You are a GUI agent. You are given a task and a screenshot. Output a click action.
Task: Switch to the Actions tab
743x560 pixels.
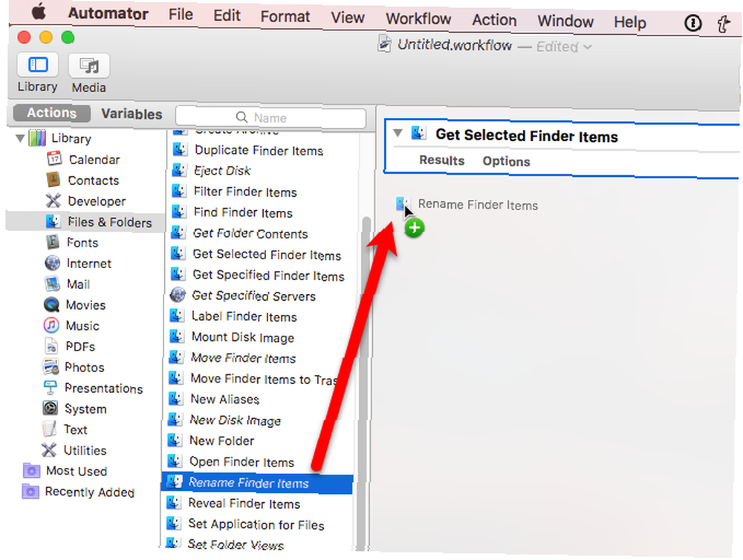(52, 113)
